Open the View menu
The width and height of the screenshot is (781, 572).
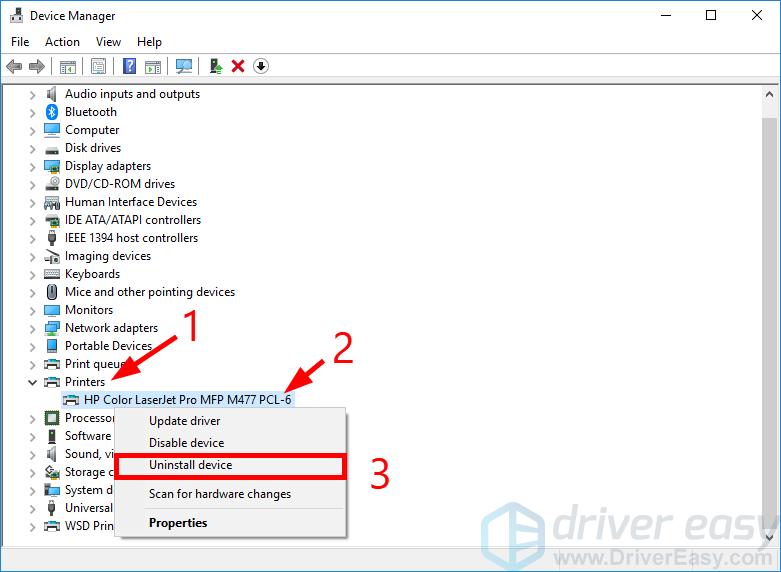coord(108,42)
